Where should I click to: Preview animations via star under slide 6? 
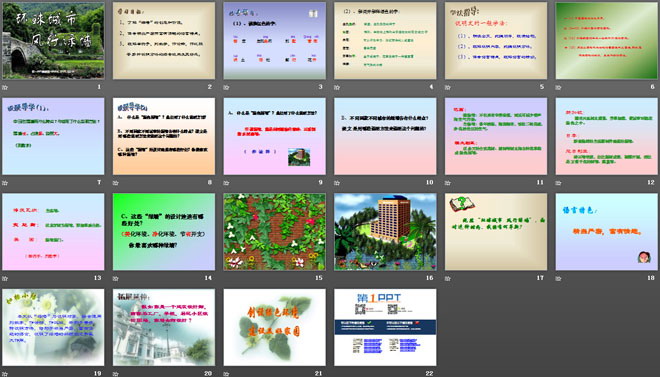[x=559, y=88]
